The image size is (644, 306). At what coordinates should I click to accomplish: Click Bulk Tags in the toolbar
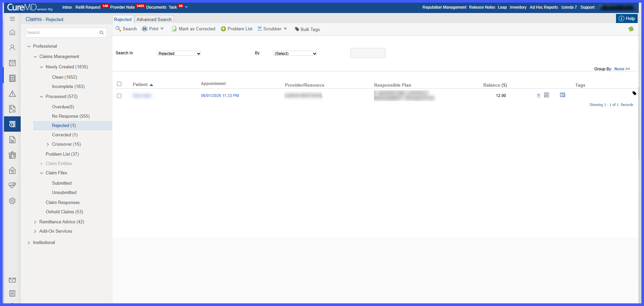(x=307, y=29)
